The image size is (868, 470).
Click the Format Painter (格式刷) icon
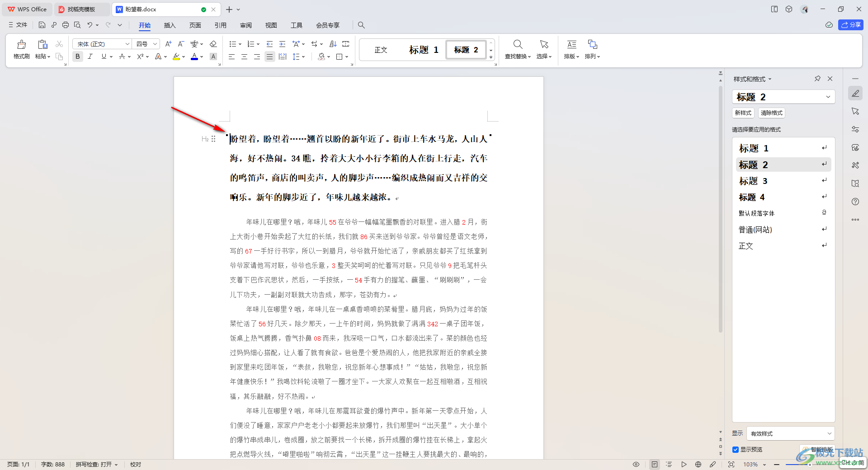[x=21, y=44]
